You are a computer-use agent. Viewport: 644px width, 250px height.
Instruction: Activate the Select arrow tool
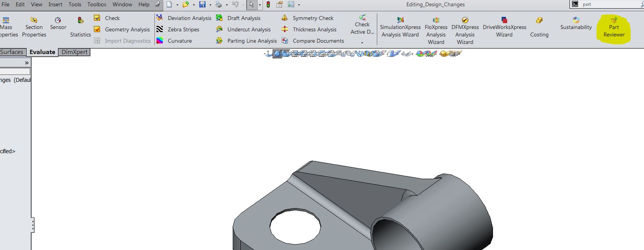pyautogui.click(x=252, y=4)
